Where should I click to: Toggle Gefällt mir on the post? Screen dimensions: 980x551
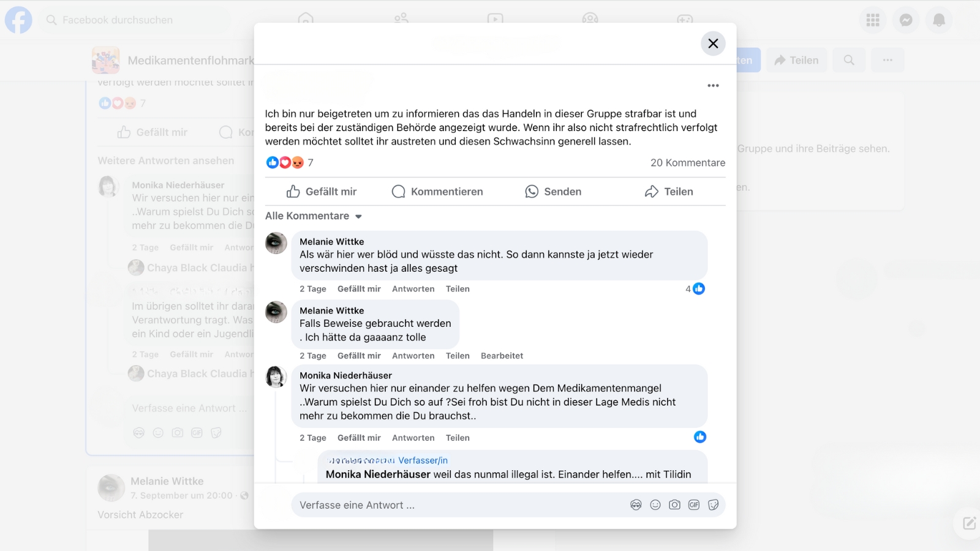pos(322,192)
